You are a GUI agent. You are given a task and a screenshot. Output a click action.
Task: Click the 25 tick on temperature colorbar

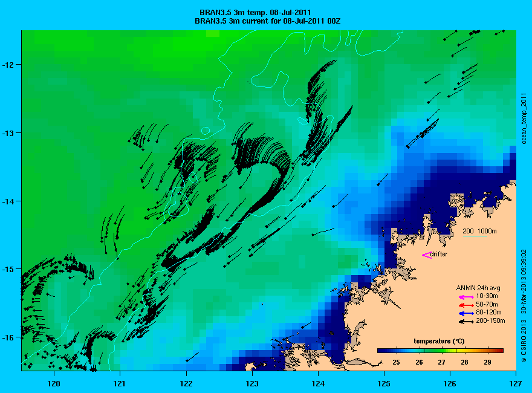click(396, 362)
